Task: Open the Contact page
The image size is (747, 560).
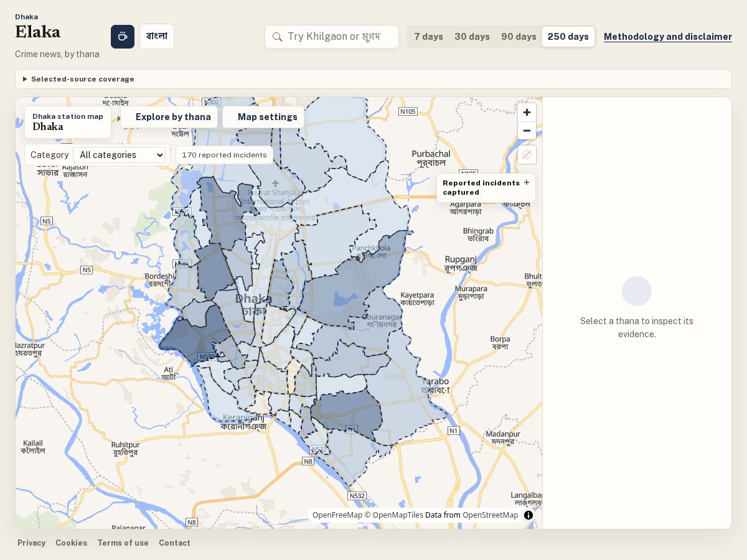Action: click(174, 543)
